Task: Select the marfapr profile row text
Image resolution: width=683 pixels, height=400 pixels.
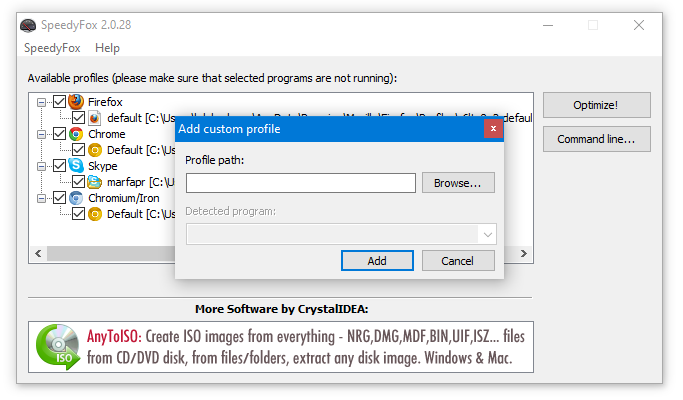Action: (140, 182)
